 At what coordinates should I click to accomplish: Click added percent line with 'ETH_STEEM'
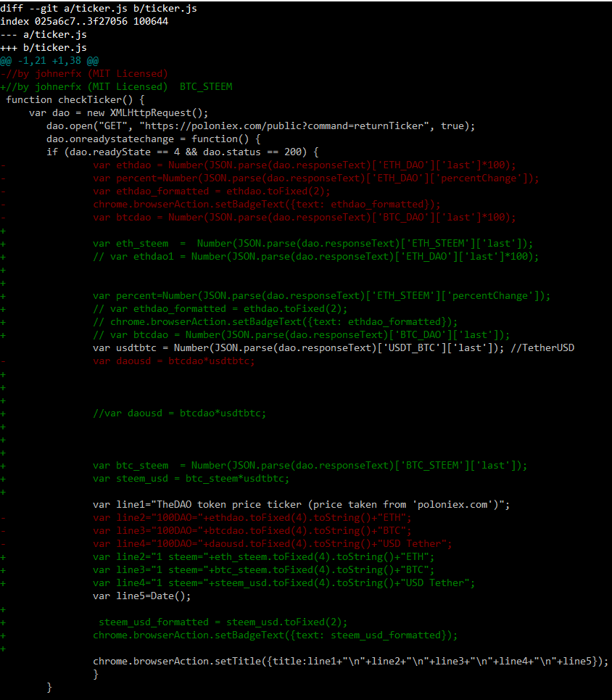point(322,295)
